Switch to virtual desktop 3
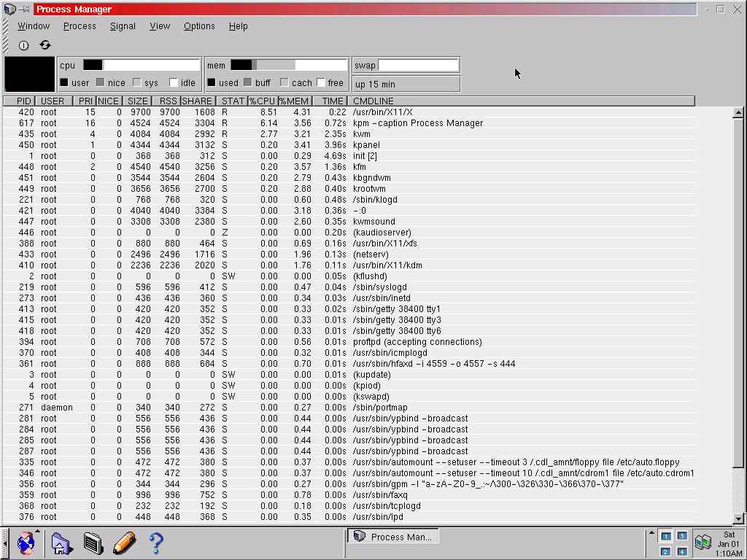747x560 pixels. (681, 536)
